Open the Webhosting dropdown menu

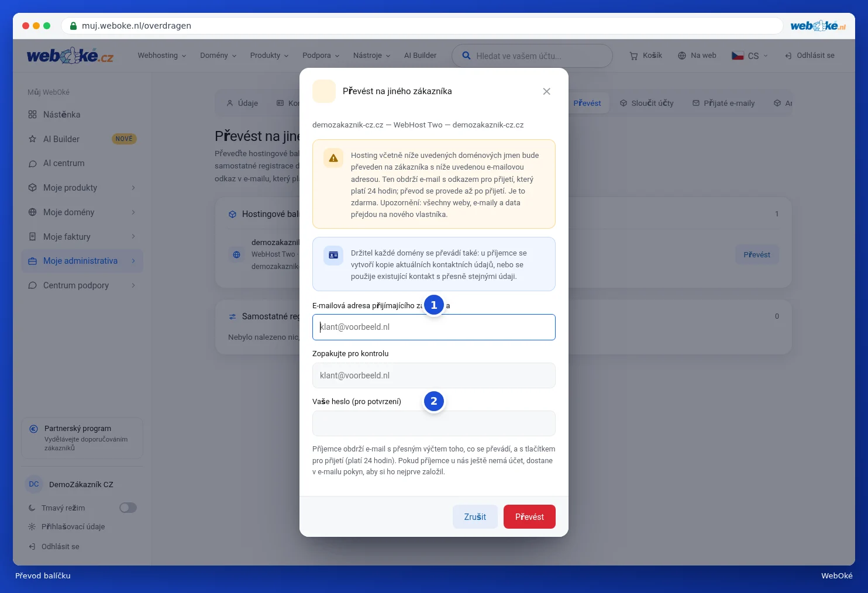pos(162,56)
